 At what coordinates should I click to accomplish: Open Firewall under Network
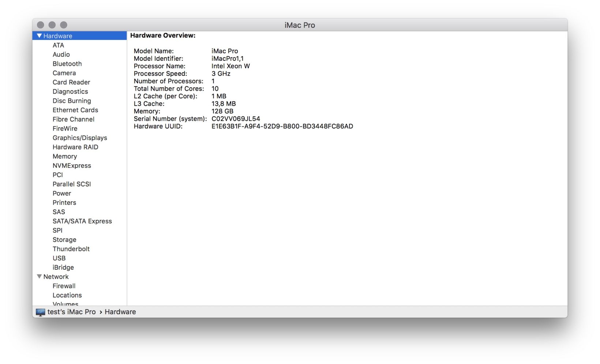pyautogui.click(x=64, y=286)
